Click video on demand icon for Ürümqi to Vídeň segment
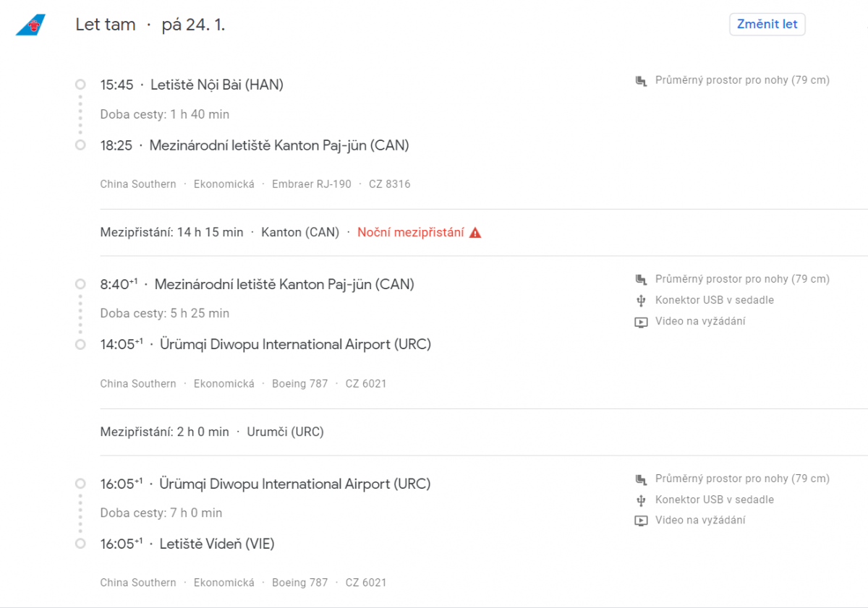Viewport: 868px width, 608px height. 641,521
